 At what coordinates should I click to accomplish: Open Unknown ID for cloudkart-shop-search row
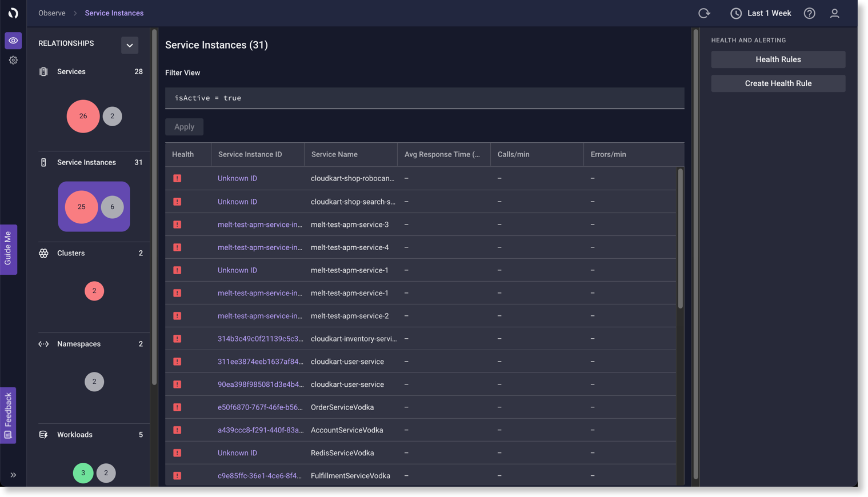pyautogui.click(x=237, y=202)
